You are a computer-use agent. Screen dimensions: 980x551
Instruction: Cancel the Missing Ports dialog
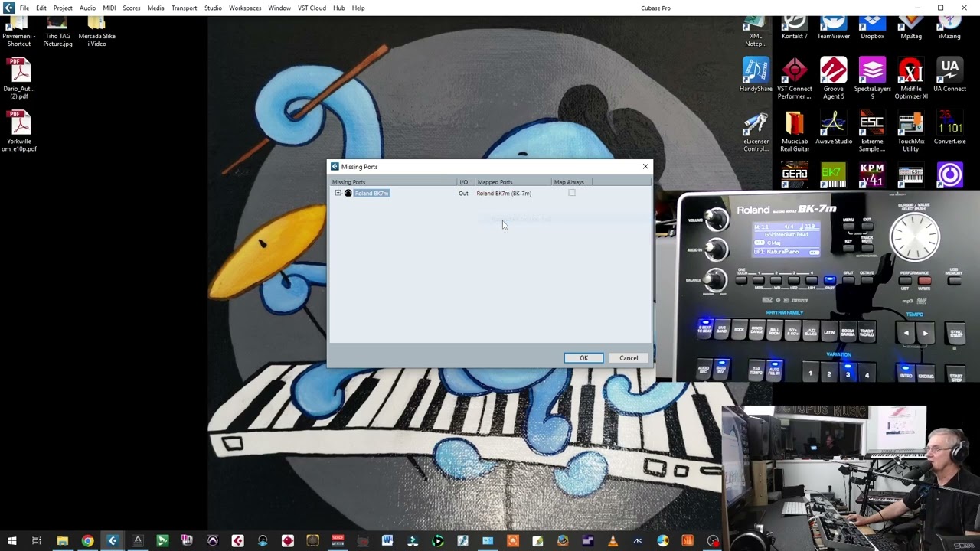[x=629, y=357]
